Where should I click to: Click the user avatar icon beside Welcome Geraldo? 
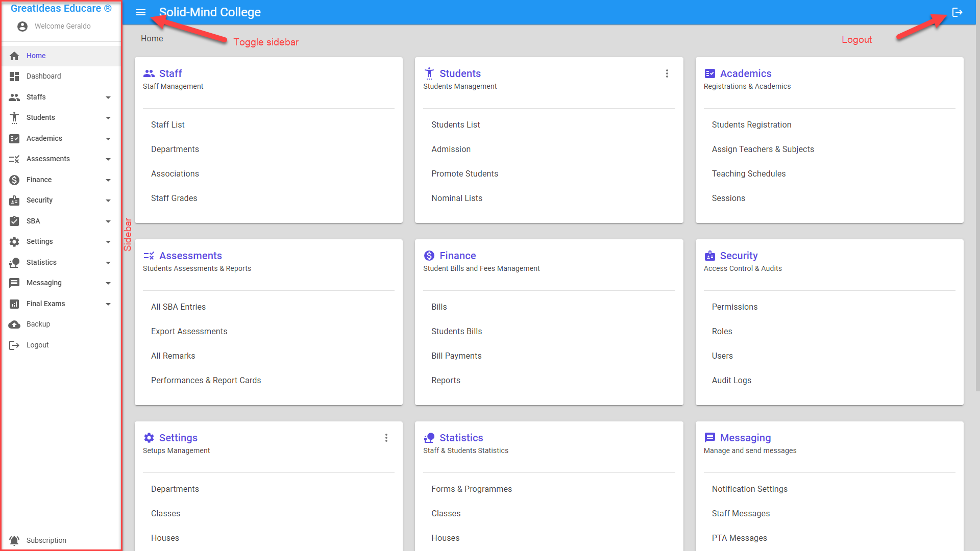22,27
